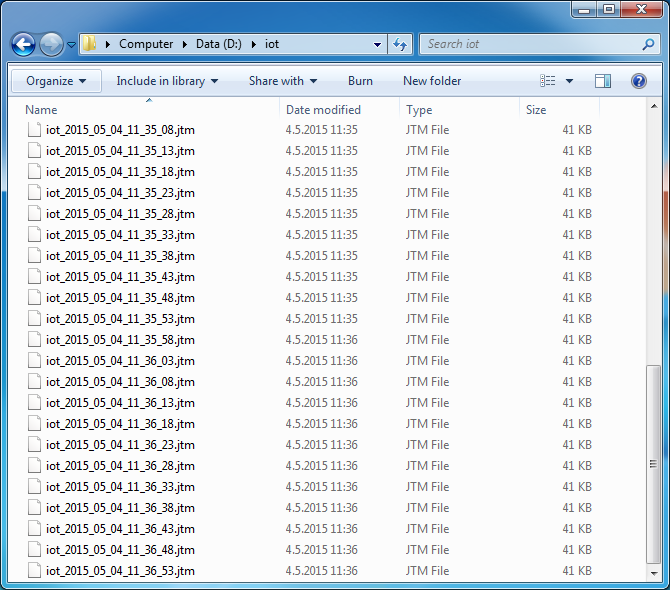Open the Organize menu
Screen dimensions: 670x590
[56, 81]
